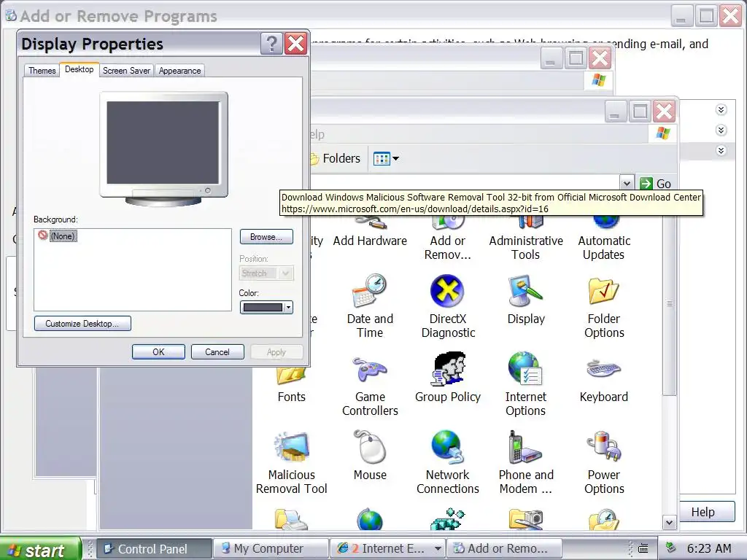
Task: Switch to Control Panel taskbar button
Action: pos(153,548)
